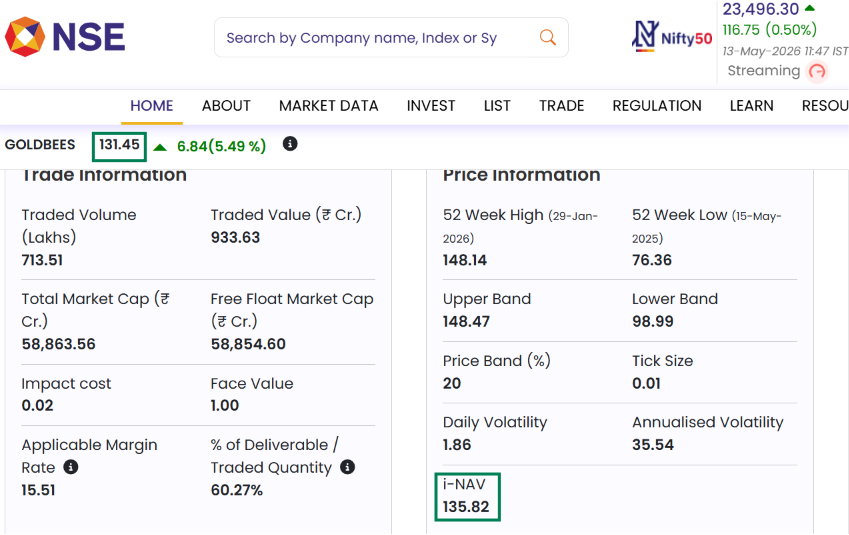The image size is (849, 535).
Task: Click the Trade Information heading
Action: pos(104,175)
